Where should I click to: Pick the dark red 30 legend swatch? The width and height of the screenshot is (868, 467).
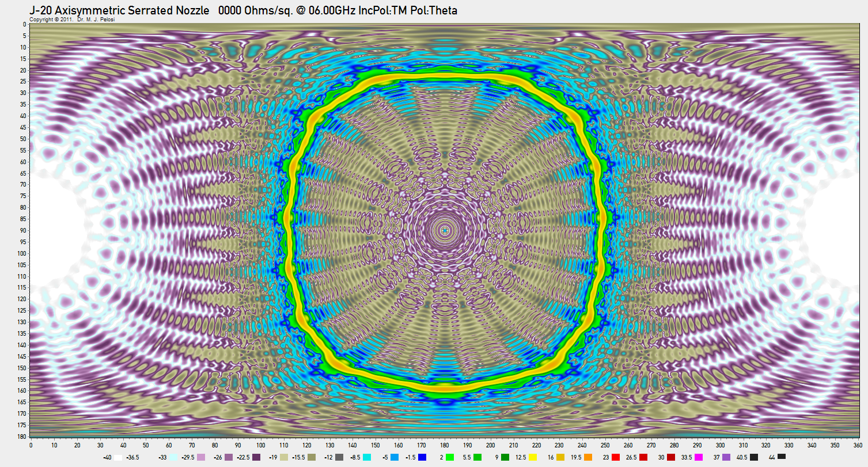(x=672, y=457)
